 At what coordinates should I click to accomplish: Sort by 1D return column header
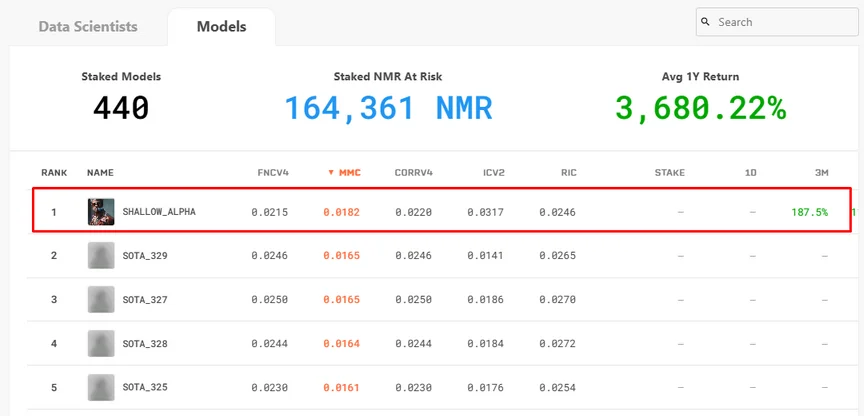(750, 172)
